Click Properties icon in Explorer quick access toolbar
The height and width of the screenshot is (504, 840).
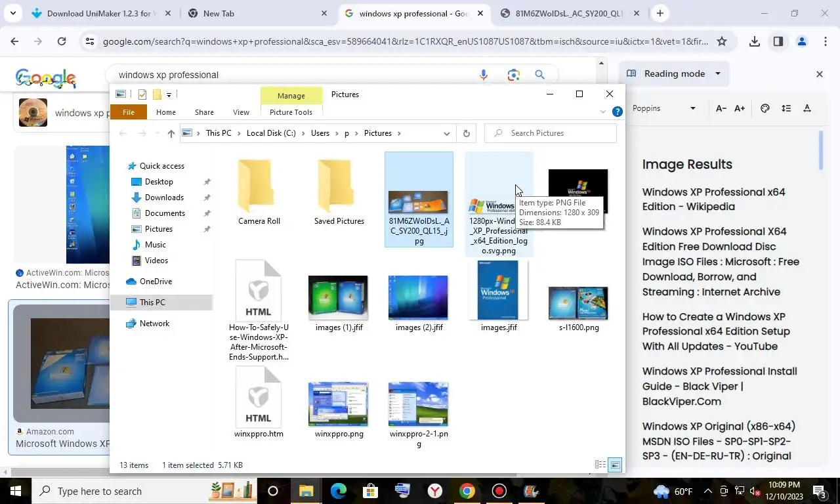tap(142, 94)
